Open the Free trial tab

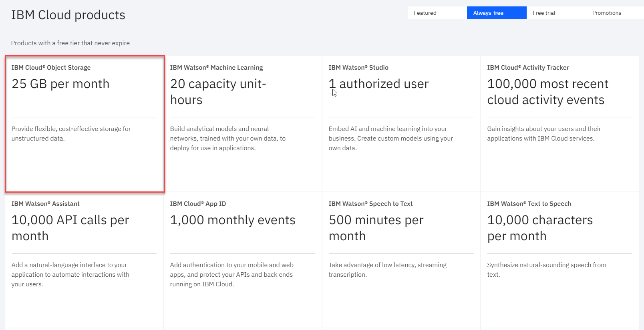pos(556,13)
